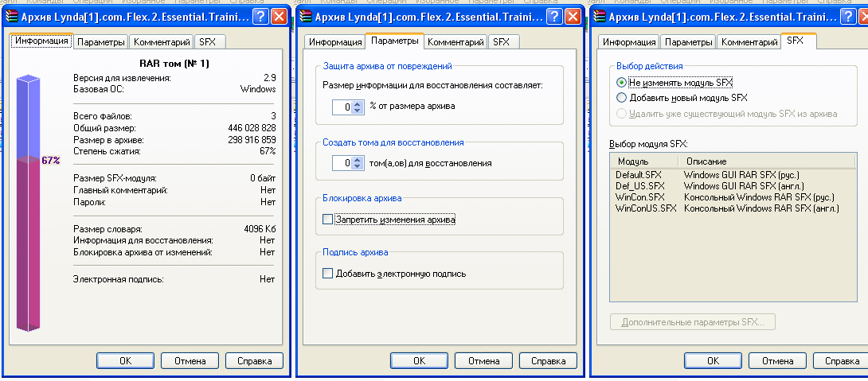This screenshot has width=868, height=381.
Task: Click the dictionary size value 4096 Кб
Action: [x=260, y=229]
